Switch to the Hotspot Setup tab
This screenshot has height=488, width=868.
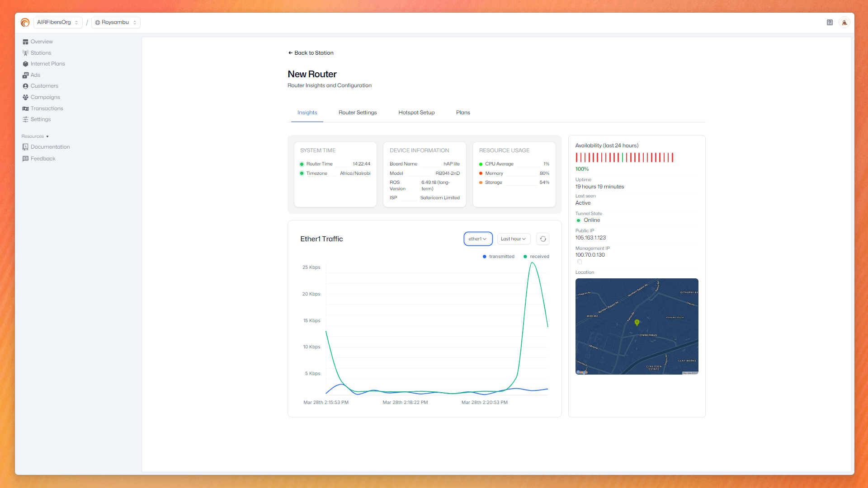416,113
